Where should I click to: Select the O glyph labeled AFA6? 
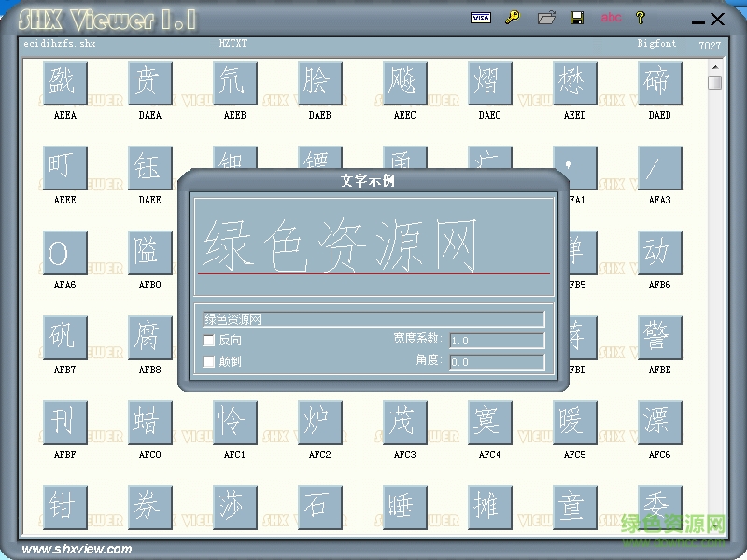[63, 252]
